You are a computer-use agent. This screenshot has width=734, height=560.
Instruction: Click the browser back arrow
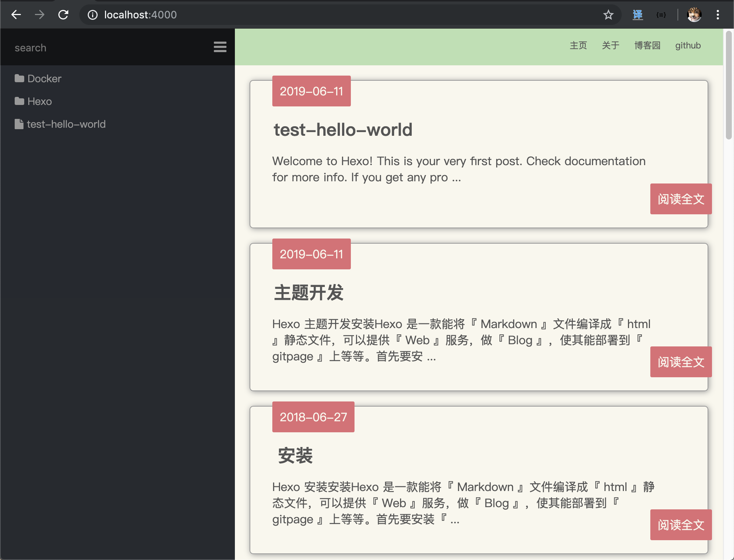point(16,15)
